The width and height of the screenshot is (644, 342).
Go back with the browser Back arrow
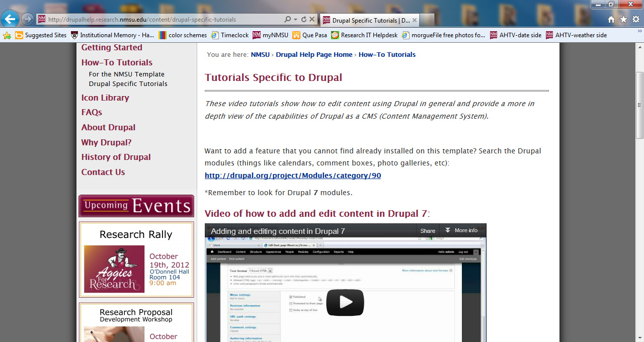(10, 19)
